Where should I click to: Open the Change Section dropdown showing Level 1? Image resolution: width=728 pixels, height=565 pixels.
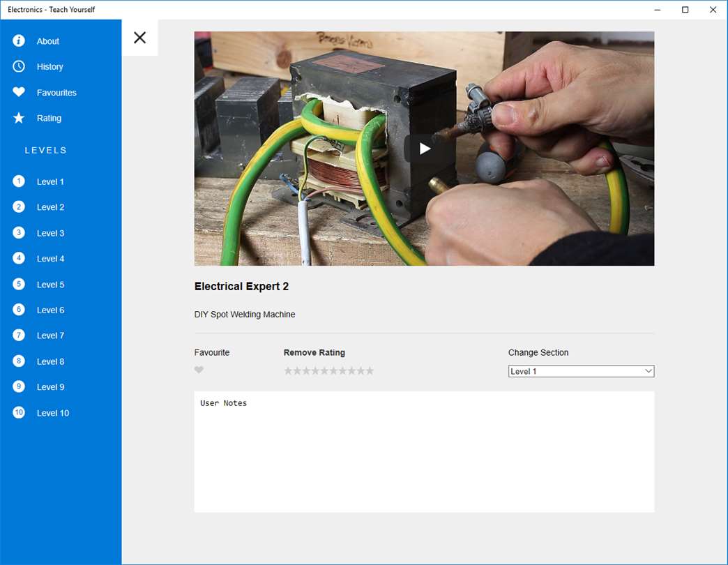tap(582, 371)
